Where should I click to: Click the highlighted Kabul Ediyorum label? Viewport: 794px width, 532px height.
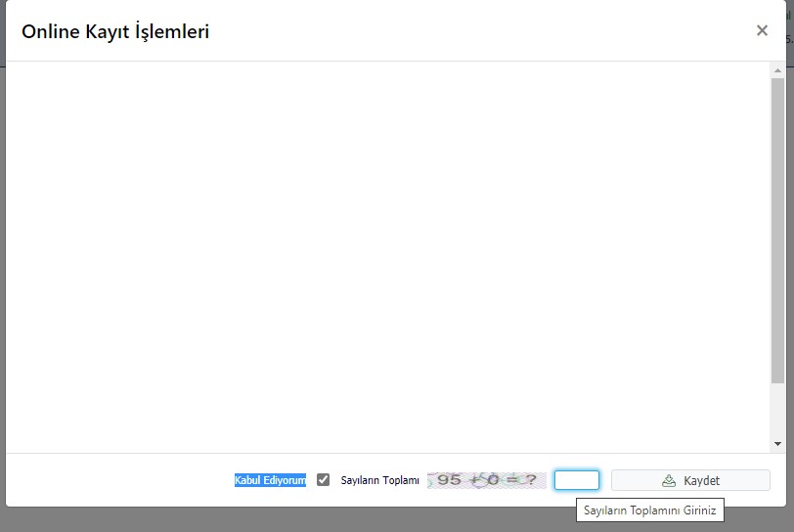[x=270, y=480]
